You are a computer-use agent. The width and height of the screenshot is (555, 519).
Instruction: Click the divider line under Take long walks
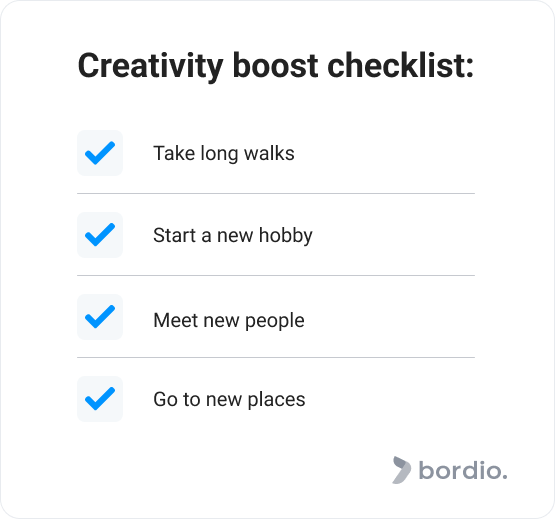(276, 194)
